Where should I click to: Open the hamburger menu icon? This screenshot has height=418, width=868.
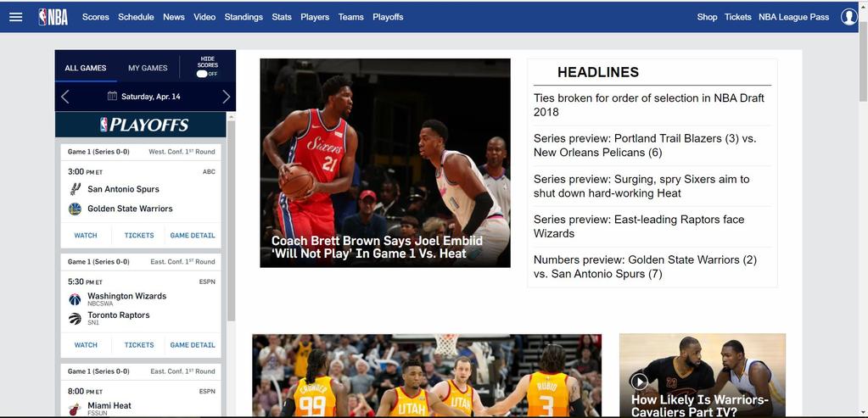point(16,17)
